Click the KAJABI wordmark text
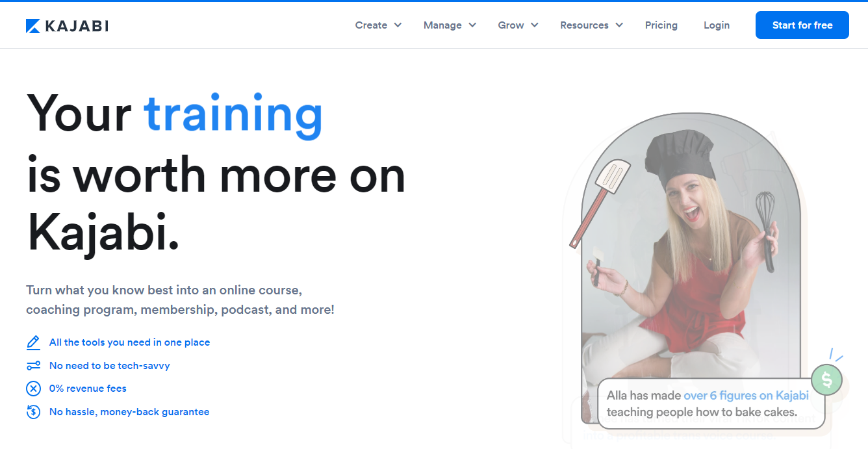Viewport: 868px width, 449px height. coord(77,26)
